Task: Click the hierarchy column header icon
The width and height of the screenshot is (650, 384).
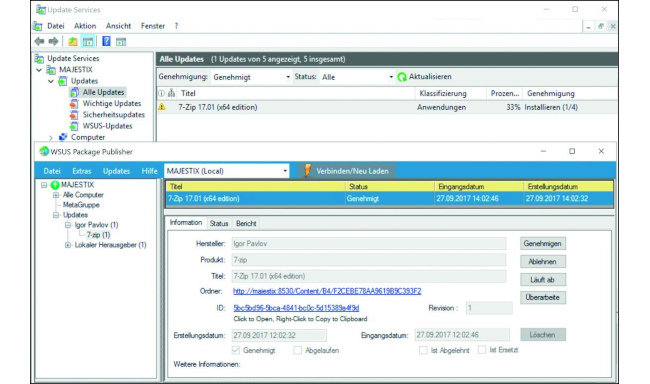Action: click(x=171, y=93)
